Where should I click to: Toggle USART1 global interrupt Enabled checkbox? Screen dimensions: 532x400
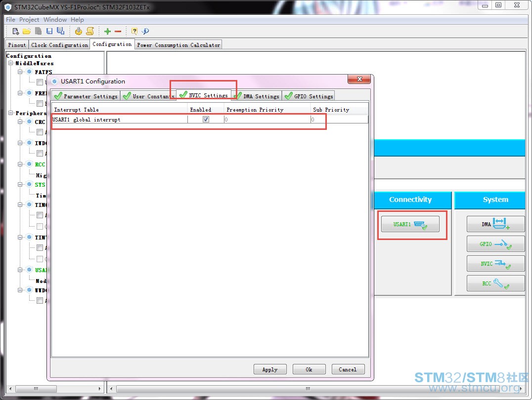(x=206, y=120)
